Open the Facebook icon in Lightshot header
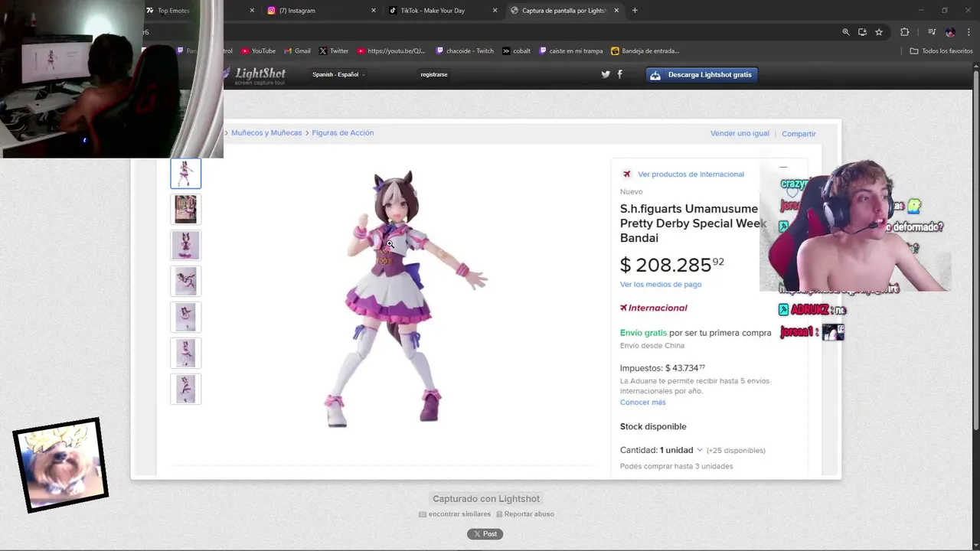 619,74
